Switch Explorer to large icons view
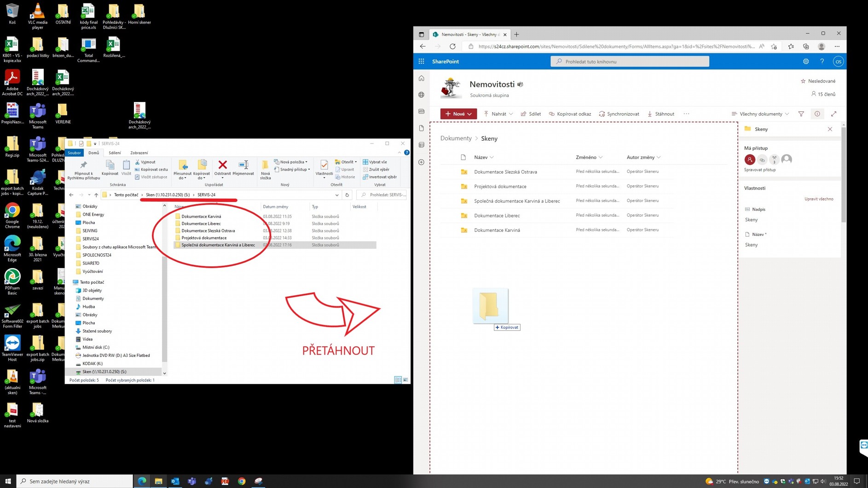 point(405,380)
